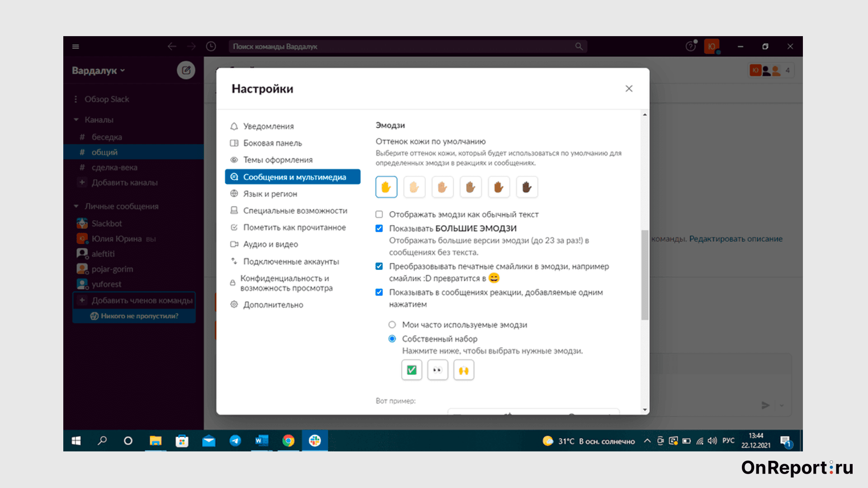Select the medium-light skin tone hand
This screenshot has height=488, width=868.
(x=442, y=187)
